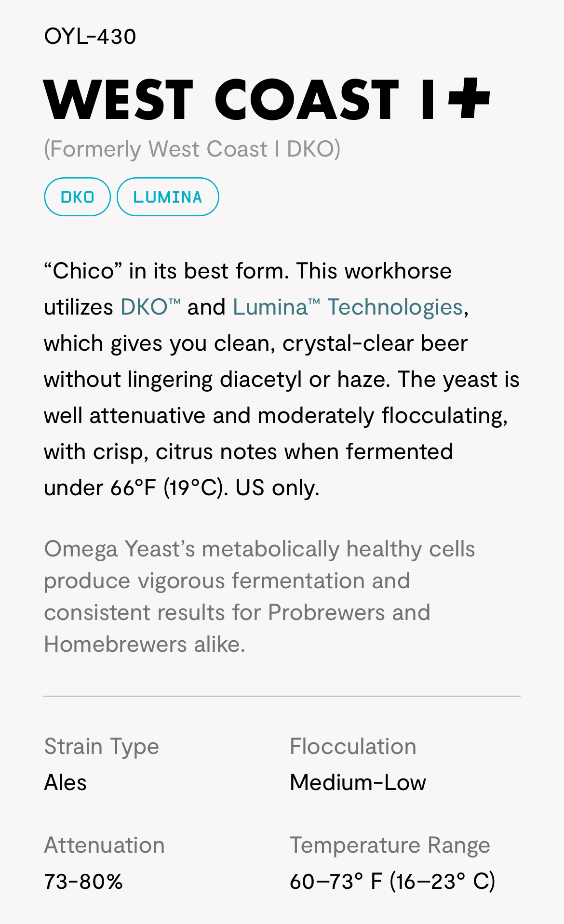The width and height of the screenshot is (564, 924).
Task: Click the Ales strain type value
Action: (65, 782)
